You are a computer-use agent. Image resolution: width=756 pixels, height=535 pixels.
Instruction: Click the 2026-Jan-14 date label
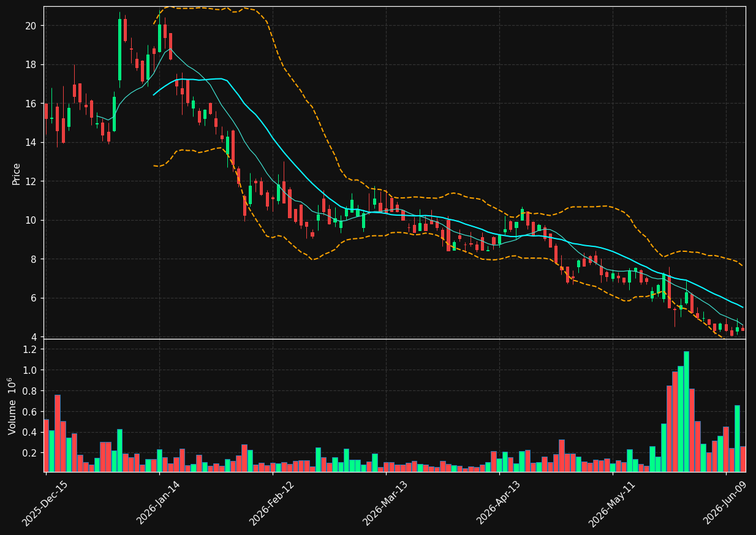159,504
